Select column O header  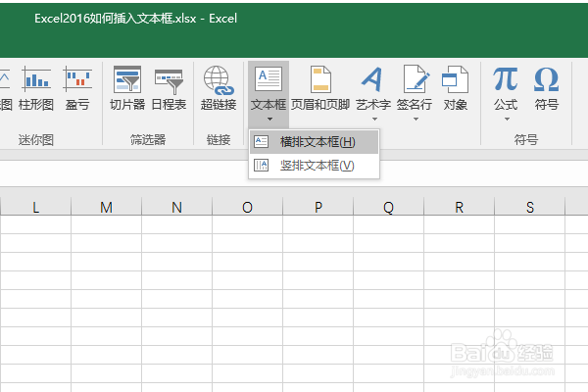pyautogui.click(x=247, y=207)
